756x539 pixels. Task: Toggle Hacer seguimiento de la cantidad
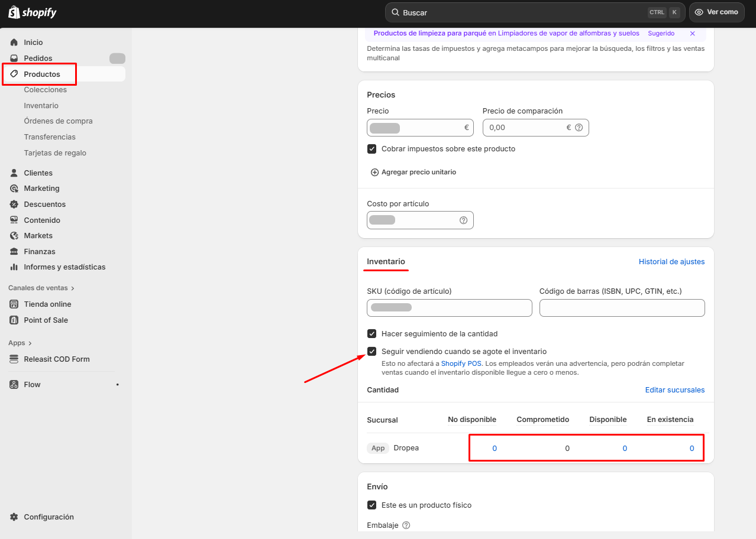pos(371,334)
